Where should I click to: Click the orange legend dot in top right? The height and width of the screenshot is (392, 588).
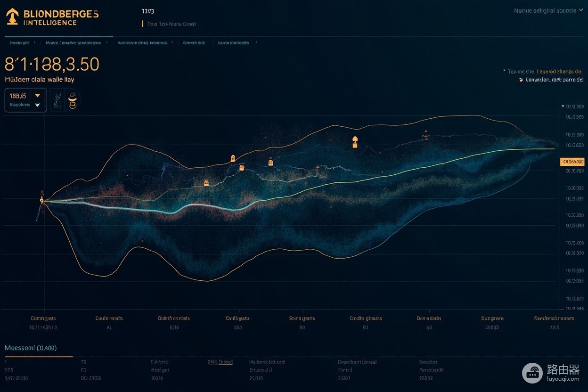click(x=521, y=80)
